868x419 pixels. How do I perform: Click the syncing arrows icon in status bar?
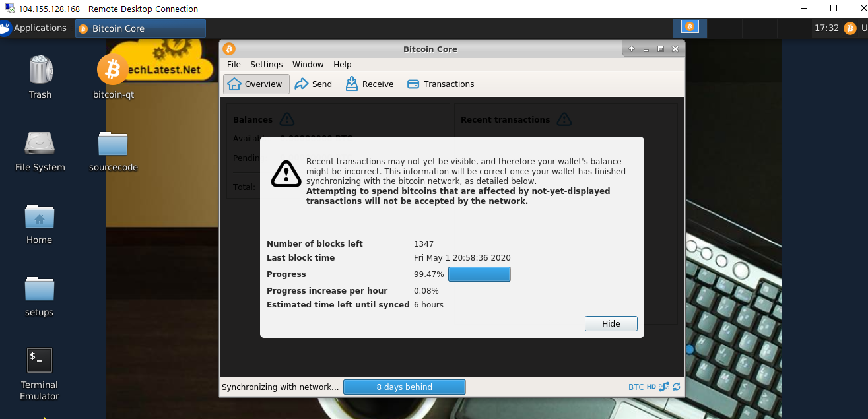pyautogui.click(x=677, y=387)
